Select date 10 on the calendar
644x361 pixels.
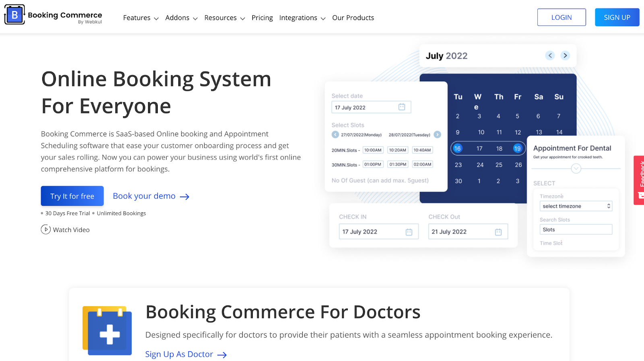tap(481, 132)
